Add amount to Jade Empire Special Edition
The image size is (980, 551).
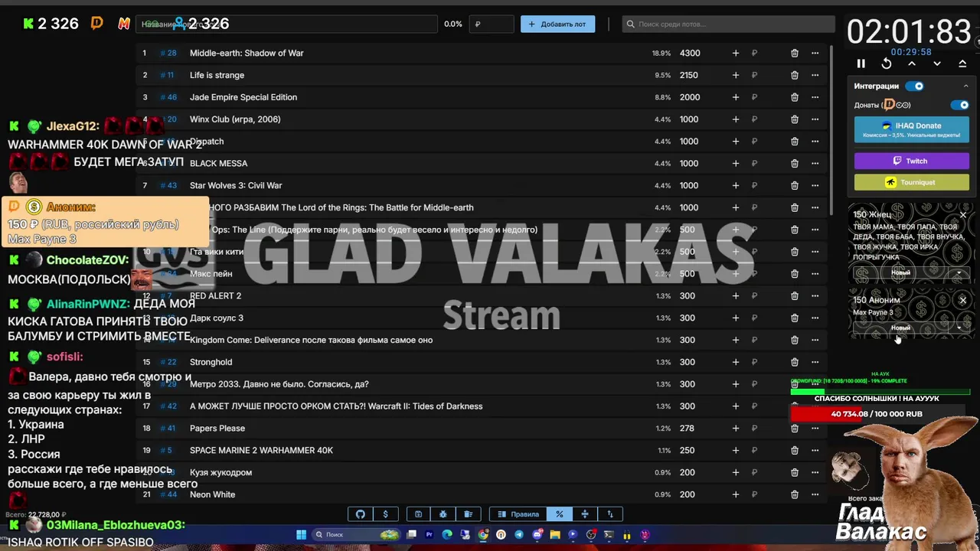pyautogui.click(x=736, y=97)
